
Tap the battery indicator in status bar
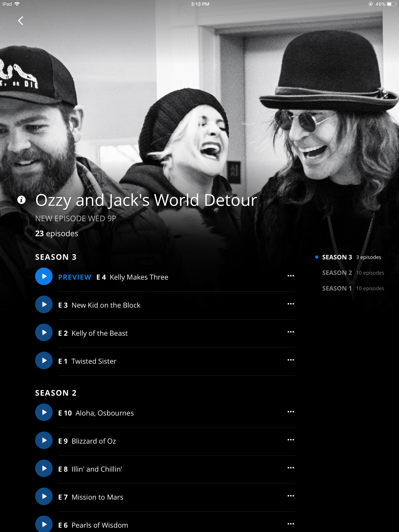(x=391, y=4)
